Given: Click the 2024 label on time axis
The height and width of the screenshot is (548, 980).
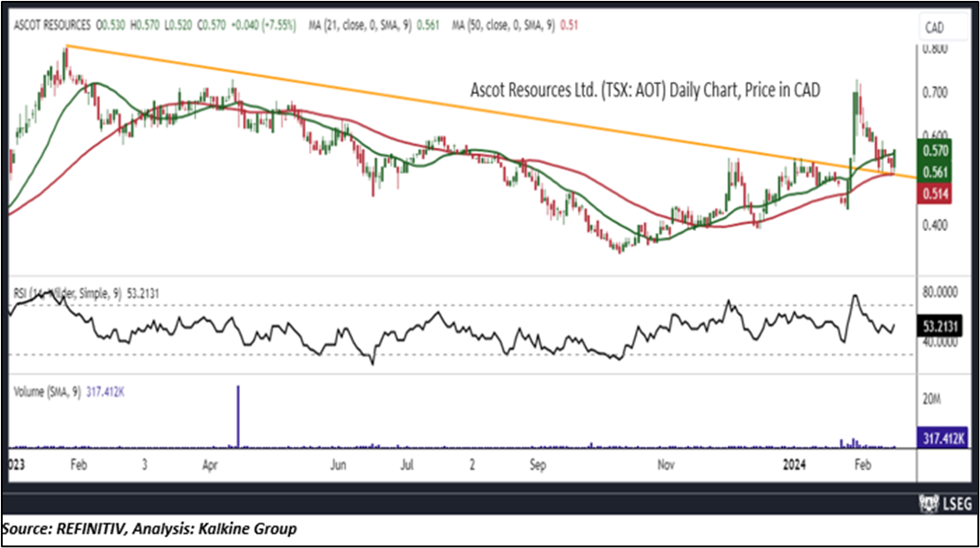Looking at the screenshot, I should click(x=795, y=464).
